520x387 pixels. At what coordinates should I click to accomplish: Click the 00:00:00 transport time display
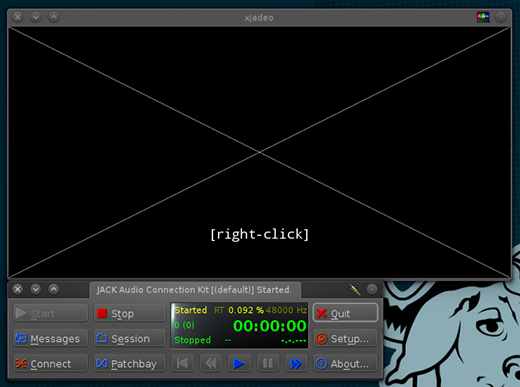click(269, 326)
